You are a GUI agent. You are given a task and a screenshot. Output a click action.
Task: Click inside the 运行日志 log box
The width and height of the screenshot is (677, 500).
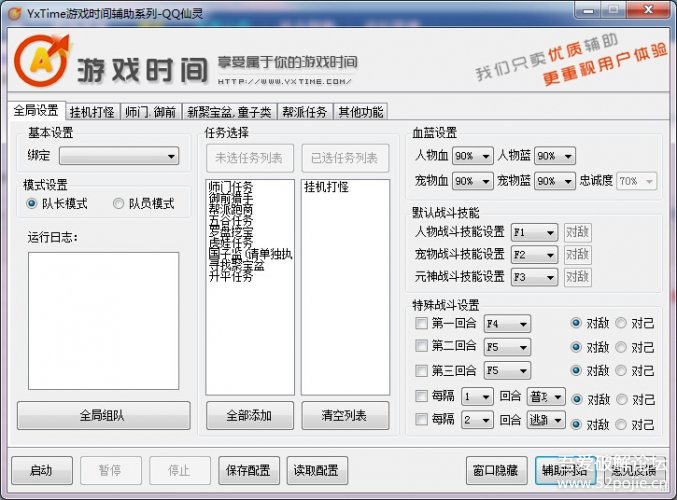[103, 321]
